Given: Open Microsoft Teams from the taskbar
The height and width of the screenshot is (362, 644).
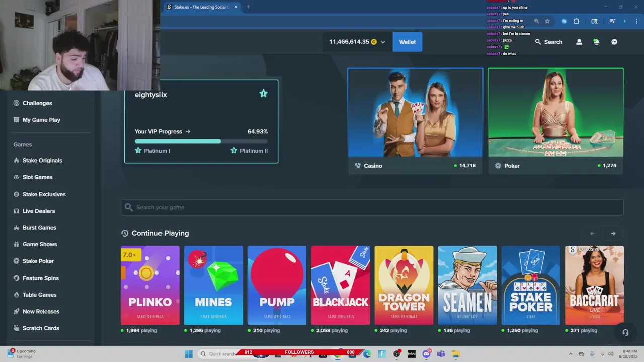Looking at the screenshot, I should point(441,354).
